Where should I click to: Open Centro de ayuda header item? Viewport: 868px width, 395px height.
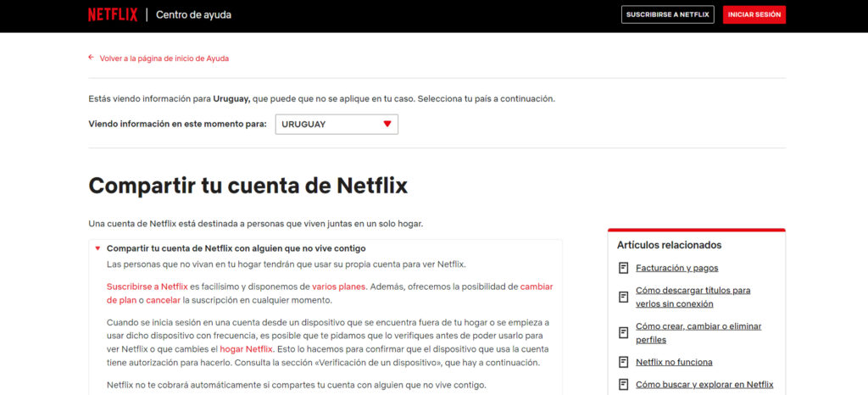click(193, 14)
